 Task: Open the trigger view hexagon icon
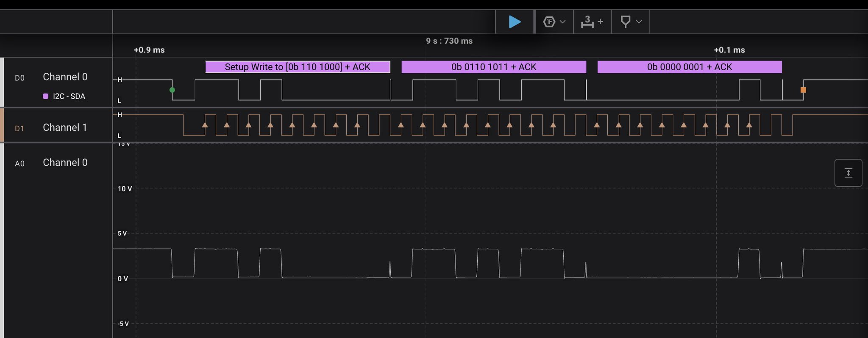click(549, 22)
